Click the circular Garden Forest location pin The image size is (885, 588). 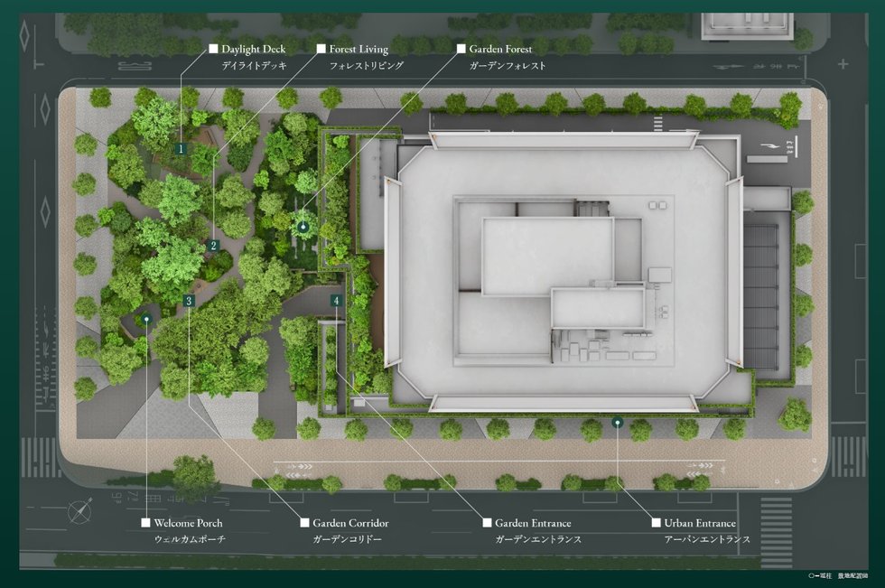point(303,226)
